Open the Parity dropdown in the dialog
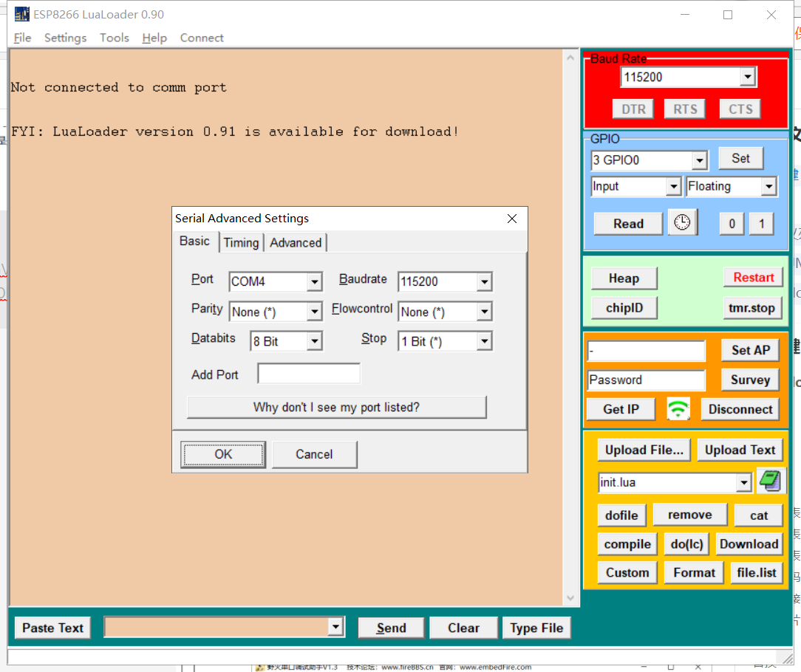801x672 pixels. (x=316, y=312)
